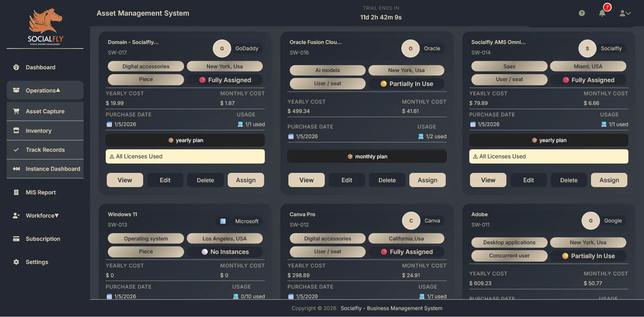View the Oracle Fusion Cloud asset

[306, 180]
